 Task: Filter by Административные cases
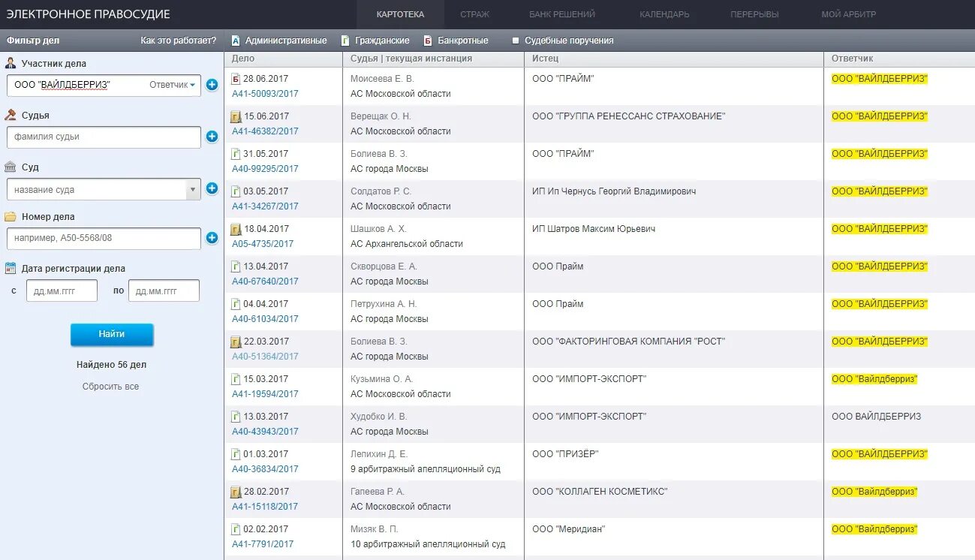pyautogui.click(x=278, y=41)
